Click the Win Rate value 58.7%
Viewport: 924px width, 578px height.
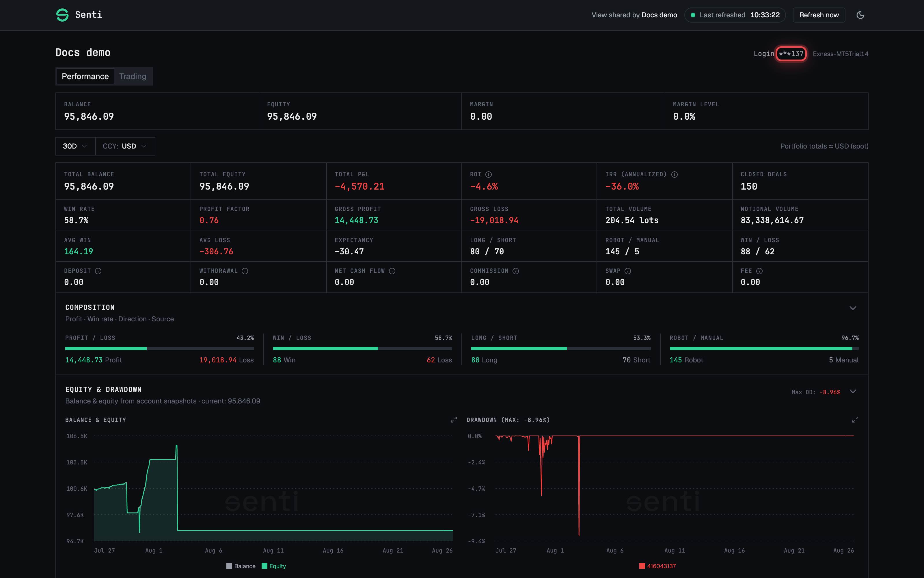[76, 221]
